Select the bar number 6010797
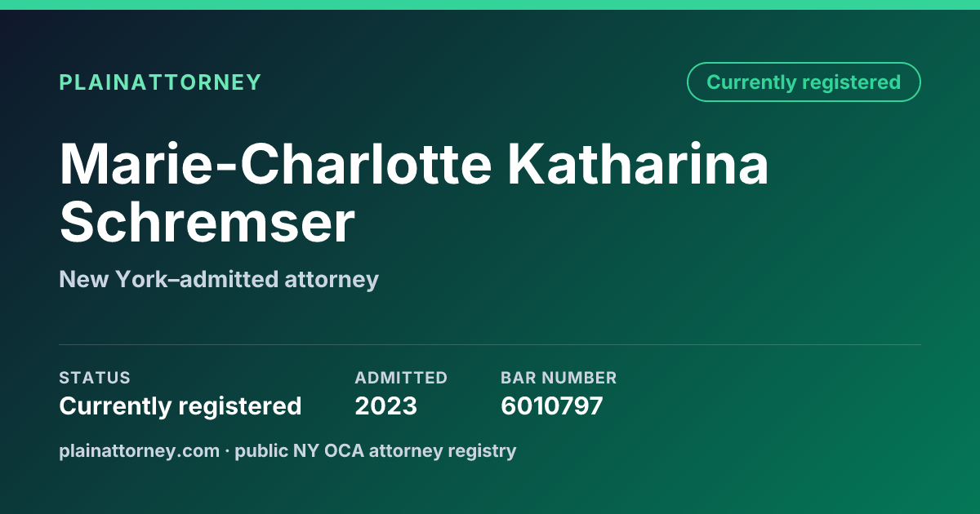The width and height of the screenshot is (980, 514). pyautogui.click(x=552, y=405)
